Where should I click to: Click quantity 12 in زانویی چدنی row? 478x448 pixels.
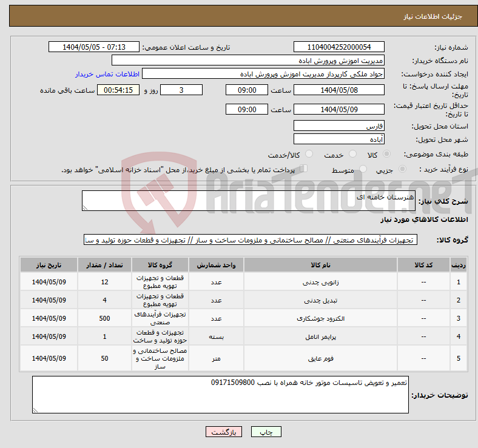point(104,282)
